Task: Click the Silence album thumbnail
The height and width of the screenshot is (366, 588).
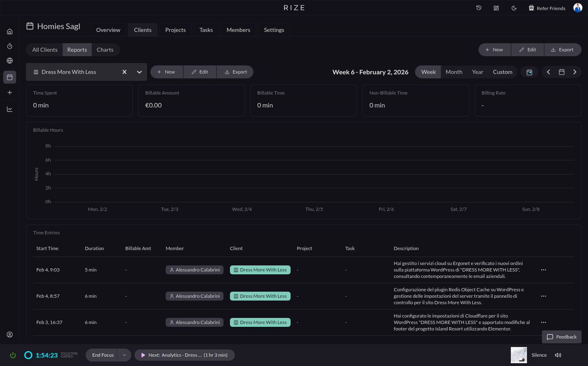Action: (x=519, y=355)
